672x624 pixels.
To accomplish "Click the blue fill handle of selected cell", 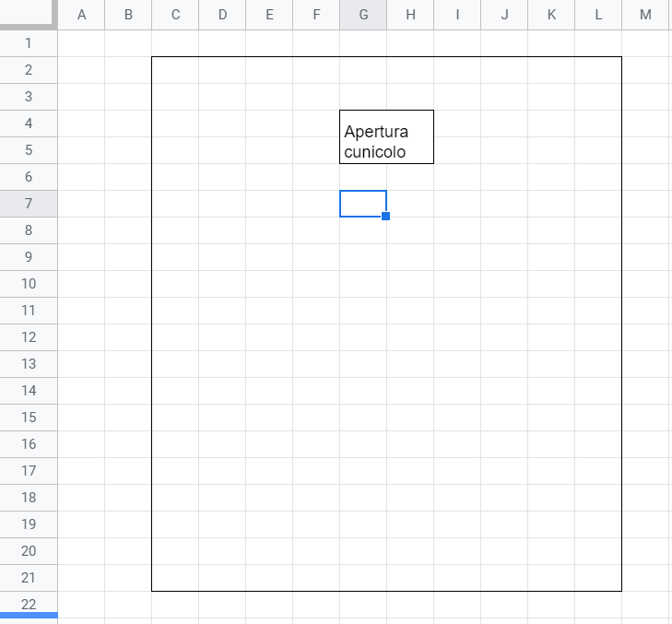I will point(386,217).
